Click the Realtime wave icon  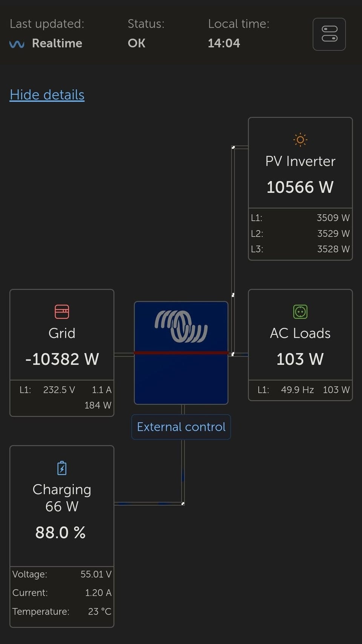point(17,44)
